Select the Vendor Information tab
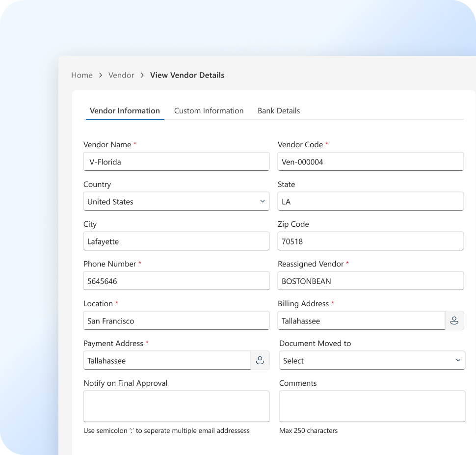This screenshot has height=455, width=476. [x=125, y=111]
